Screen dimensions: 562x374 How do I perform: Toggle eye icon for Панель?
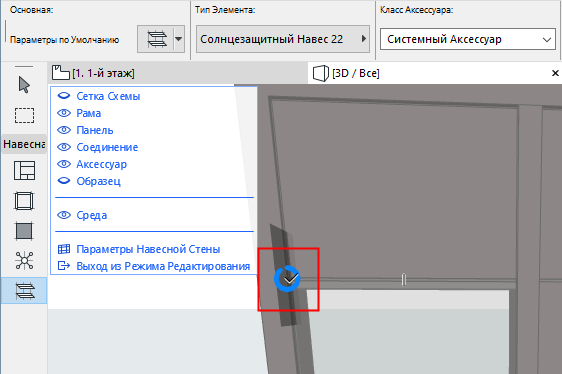(x=64, y=130)
